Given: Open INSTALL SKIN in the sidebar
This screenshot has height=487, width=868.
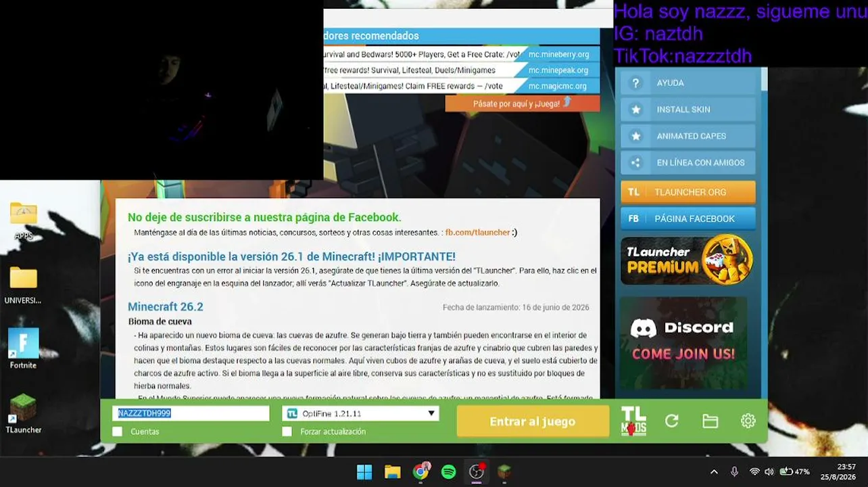Looking at the screenshot, I should click(x=688, y=110).
